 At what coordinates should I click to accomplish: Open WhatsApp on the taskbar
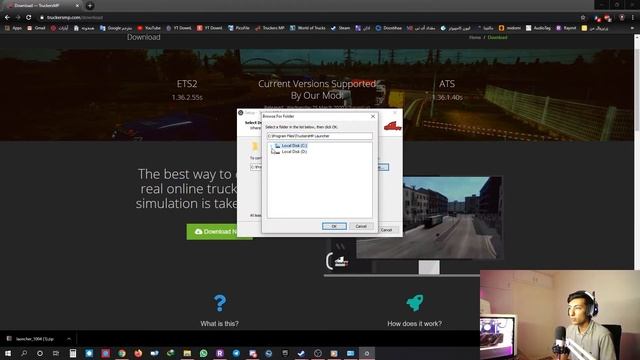pyautogui.click(x=203, y=353)
